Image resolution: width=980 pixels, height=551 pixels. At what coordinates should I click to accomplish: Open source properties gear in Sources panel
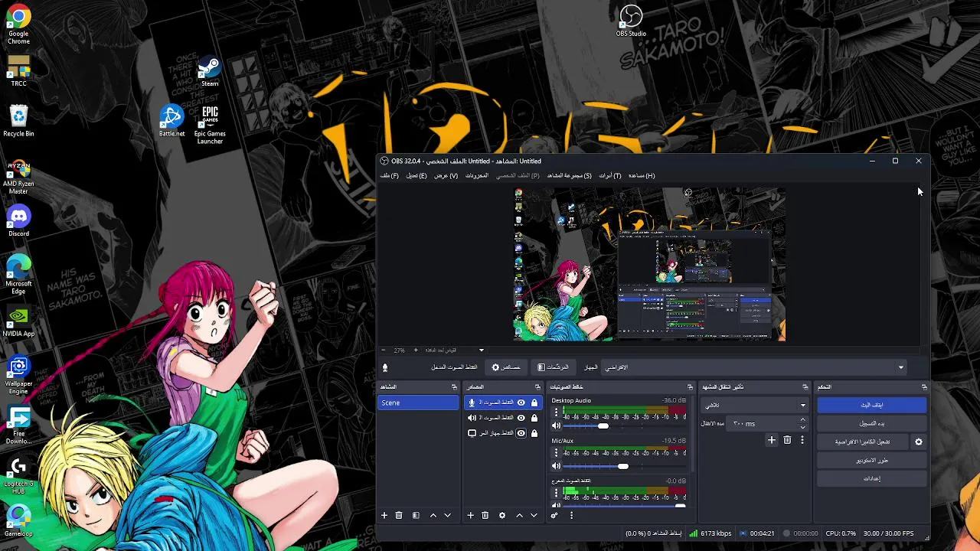coord(502,516)
